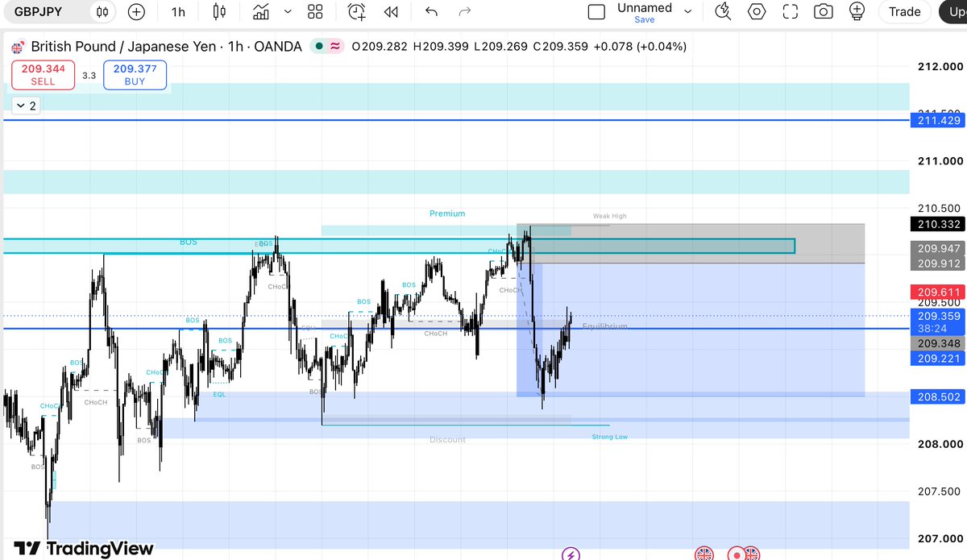
Task: Start bar replay with the rewind icon
Action: click(x=391, y=11)
